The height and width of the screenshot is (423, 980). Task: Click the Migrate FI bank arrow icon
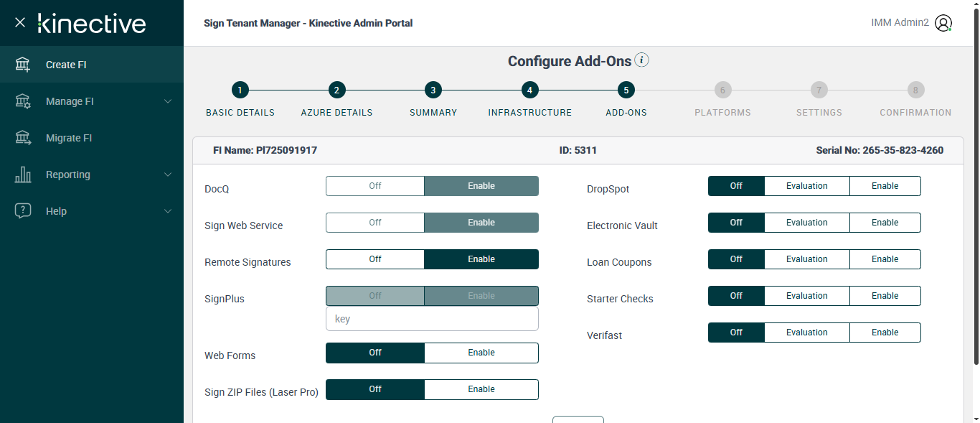coord(23,138)
